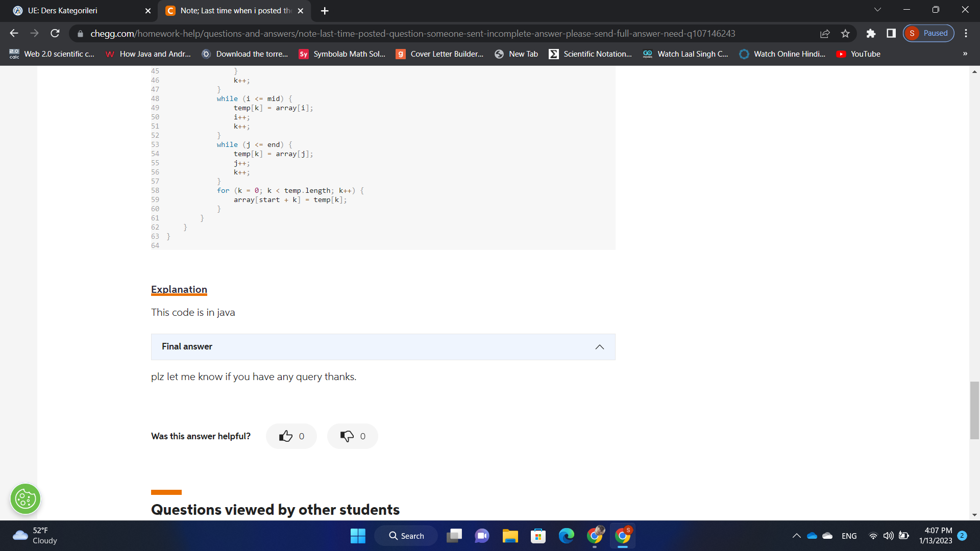980x551 pixels.
Task: Collapse the Final answer section
Action: pyautogui.click(x=599, y=347)
